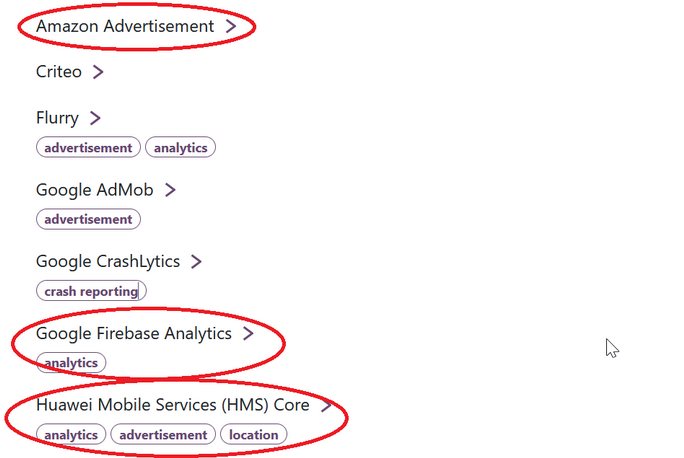Open the Criteo tracker entry
This screenshot has width=684, height=458.
tap(58, 72)
